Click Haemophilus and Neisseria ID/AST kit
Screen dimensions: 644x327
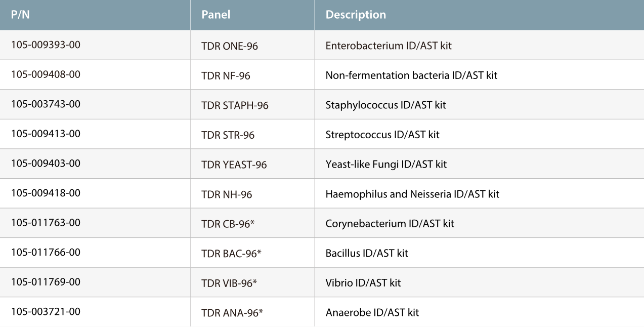tap(412, 194)
